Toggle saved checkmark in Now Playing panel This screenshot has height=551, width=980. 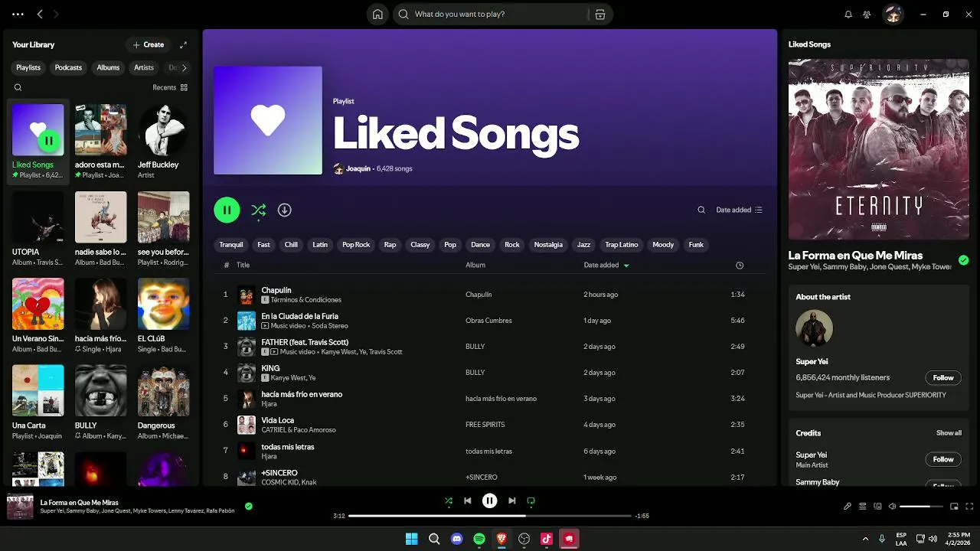point(963,260)
